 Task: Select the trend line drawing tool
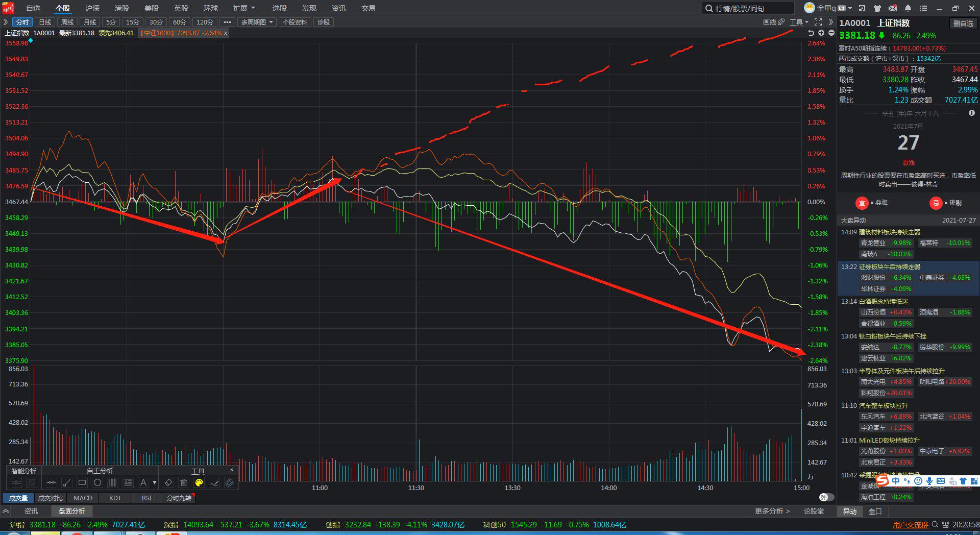[66, 482]
